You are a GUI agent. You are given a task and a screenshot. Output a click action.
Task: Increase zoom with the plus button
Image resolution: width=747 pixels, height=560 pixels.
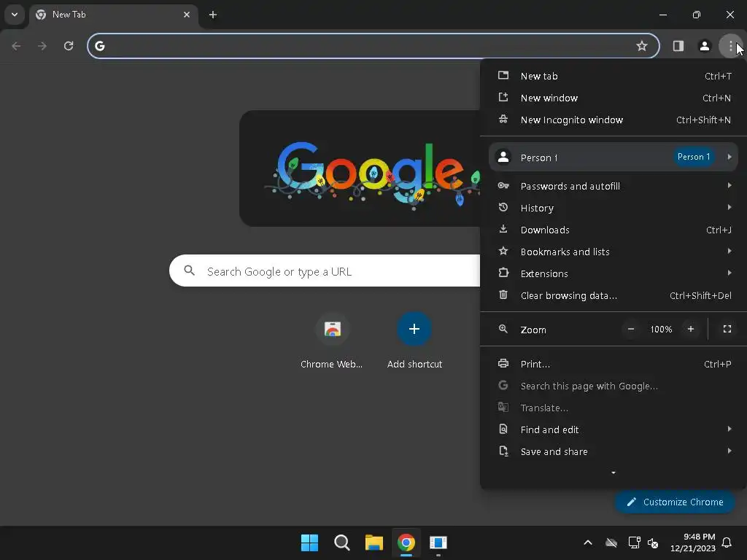coord(691,329)
